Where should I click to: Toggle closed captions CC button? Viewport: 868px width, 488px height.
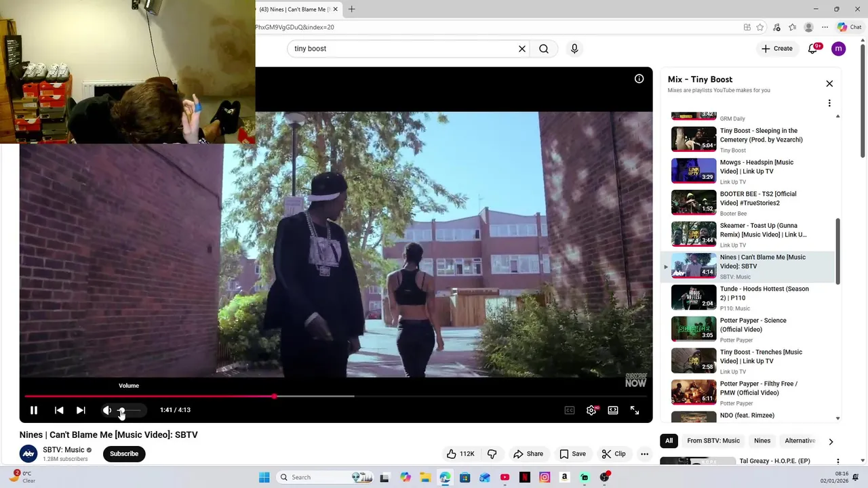(570, 410)
